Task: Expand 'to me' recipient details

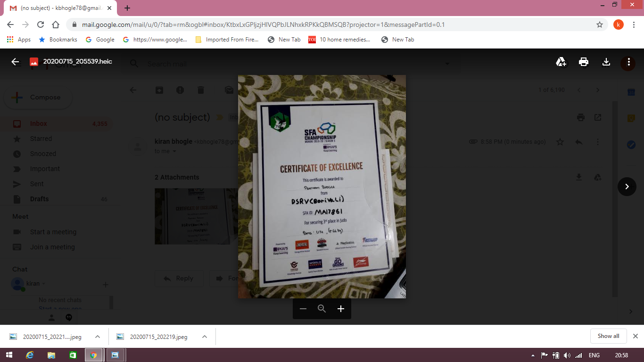Action: [174, 151]
